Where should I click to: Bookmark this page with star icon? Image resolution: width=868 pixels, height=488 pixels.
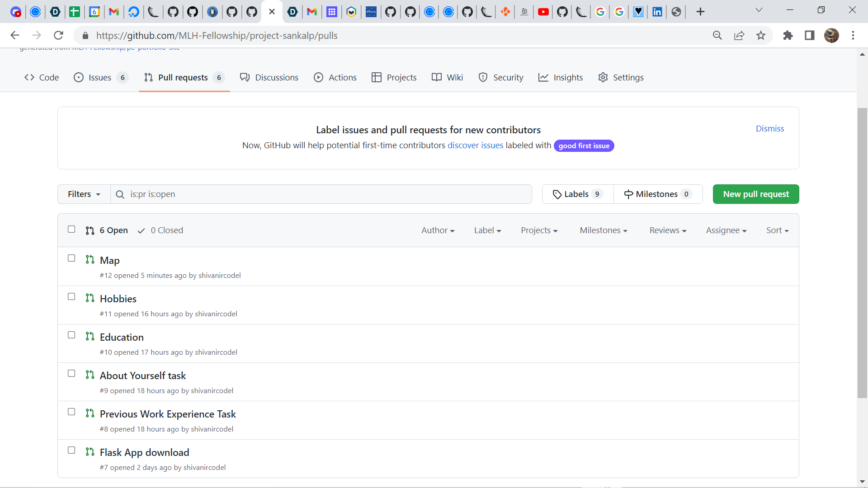761,35
